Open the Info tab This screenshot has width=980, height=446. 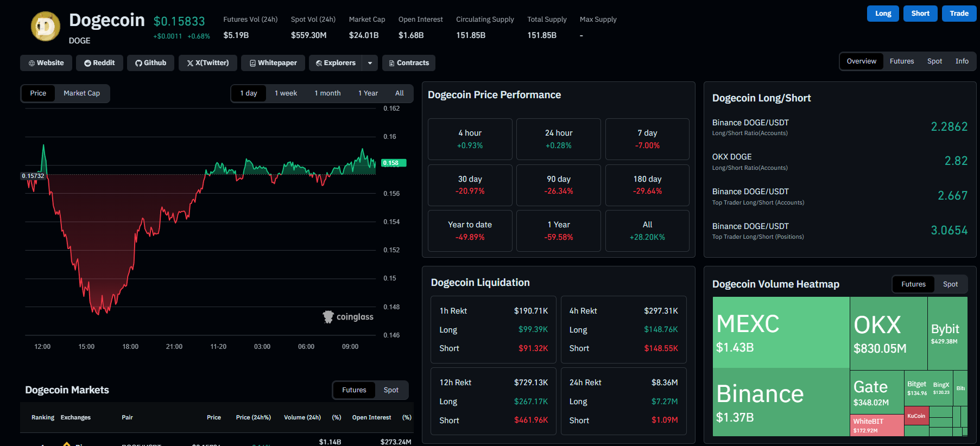[x=962, y=61]
